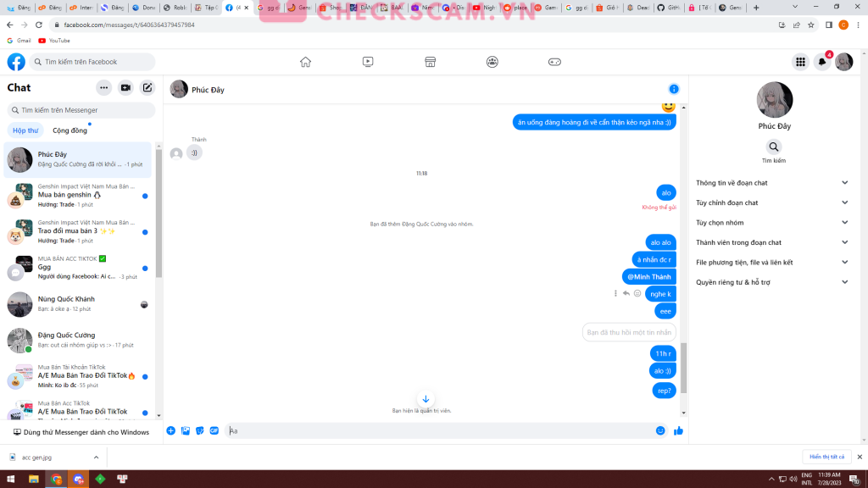Open the Facebook Home icon
Image resolution: width=868 pixels, height=488 pixels.
pos(305,62)
